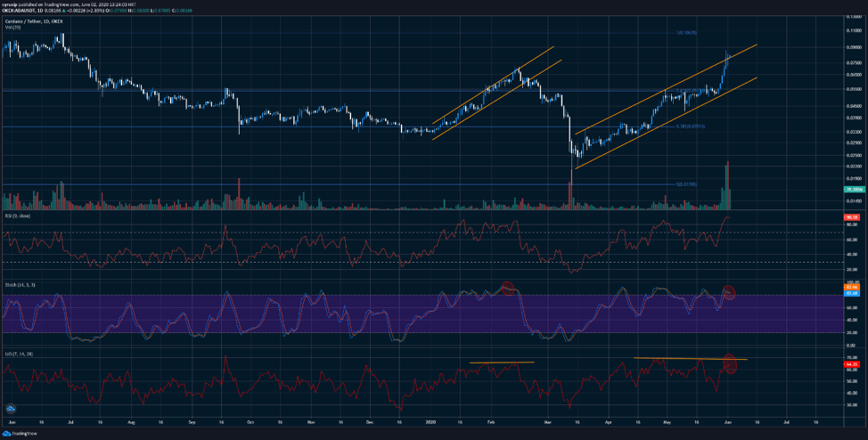Open the cyrusip author name in header
Viewport: 868px width, 440px height.
click(11, 4)
